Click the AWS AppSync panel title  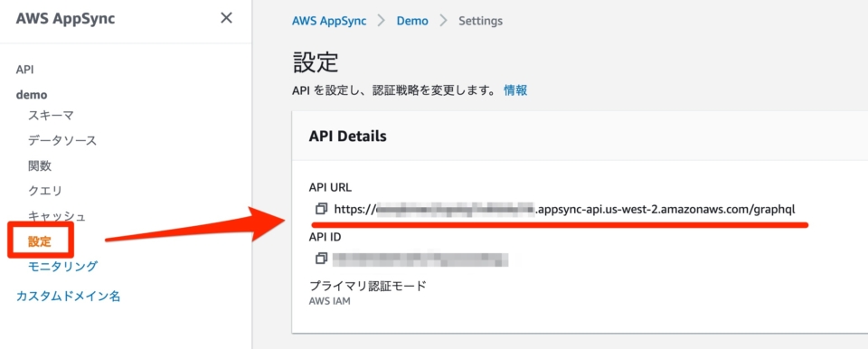[65, 18]
